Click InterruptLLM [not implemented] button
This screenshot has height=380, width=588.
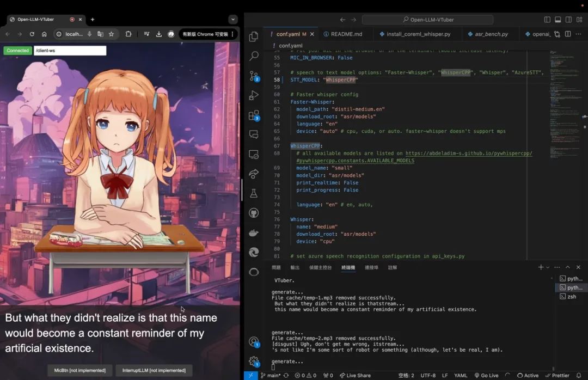[x=154, y=370]
